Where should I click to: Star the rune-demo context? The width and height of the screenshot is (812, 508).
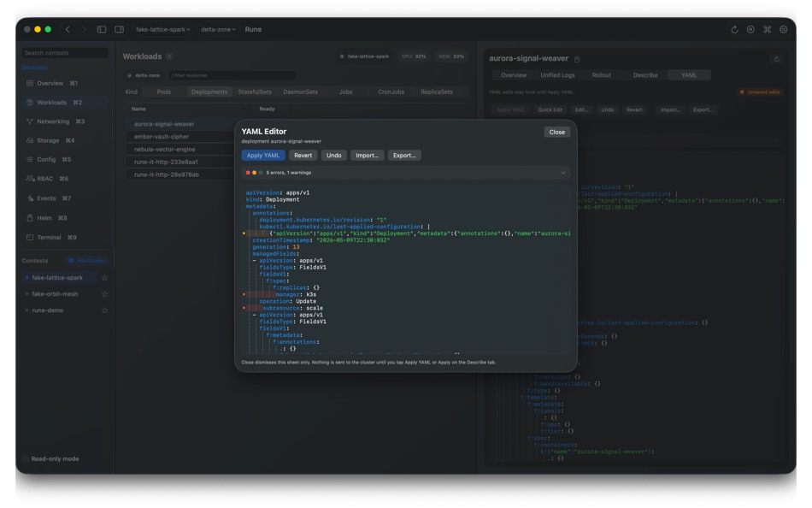click(104, 310)
